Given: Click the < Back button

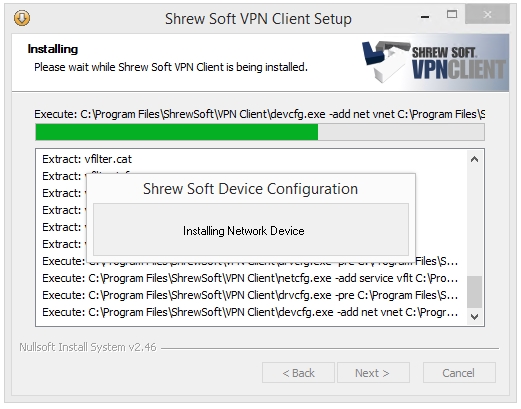Looking at the screenshot, I should coord(298,373).
